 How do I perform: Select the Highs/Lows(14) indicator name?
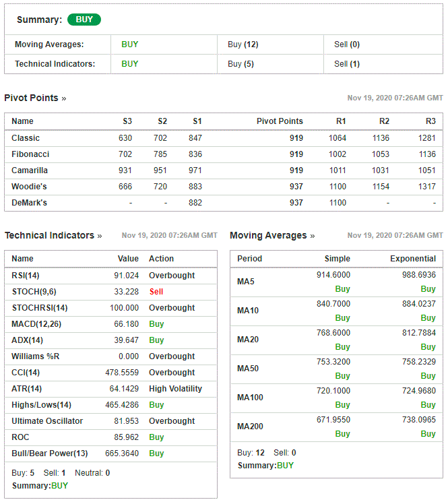[41, 405]
